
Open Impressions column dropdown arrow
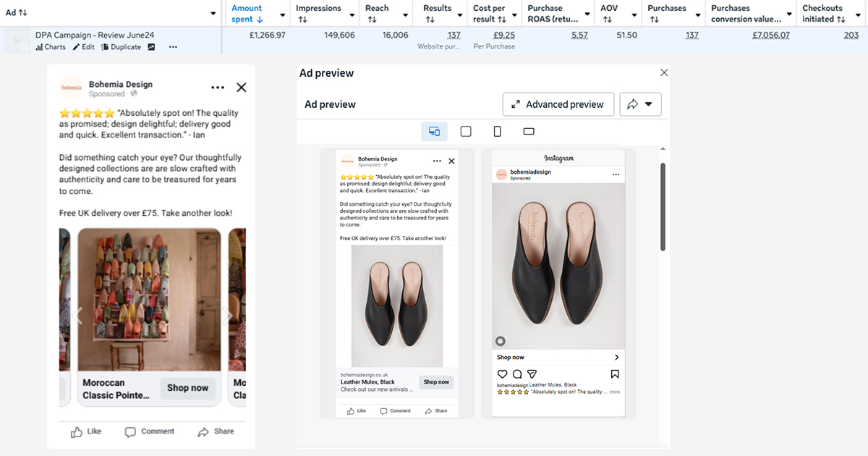click(352, 14)
